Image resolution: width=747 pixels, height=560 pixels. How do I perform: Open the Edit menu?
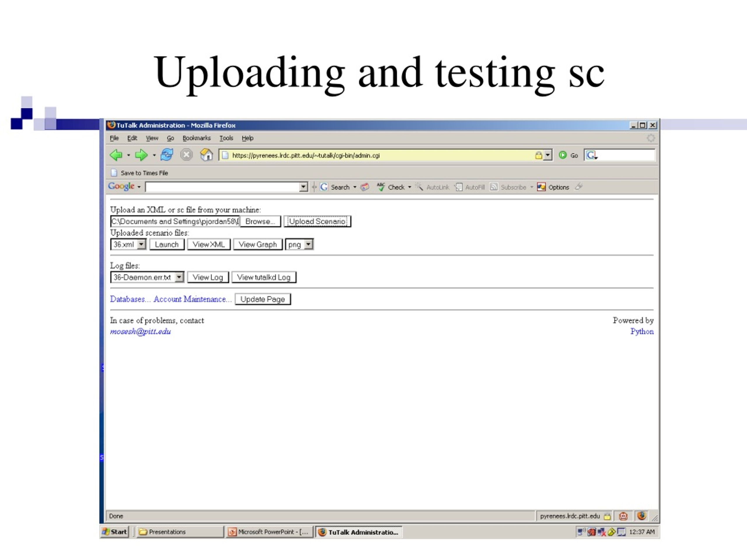click(132, 138)
